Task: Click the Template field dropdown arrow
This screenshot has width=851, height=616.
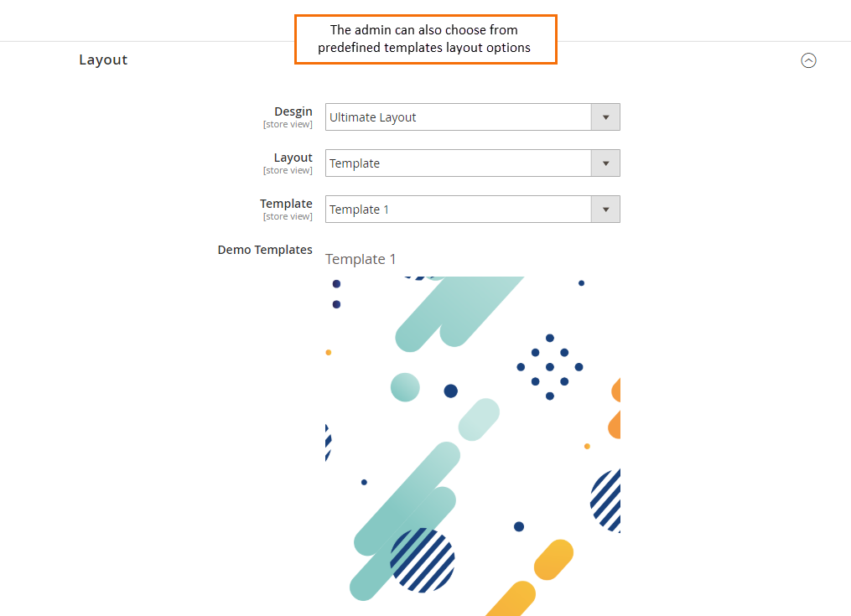Action: click(605, 209)
